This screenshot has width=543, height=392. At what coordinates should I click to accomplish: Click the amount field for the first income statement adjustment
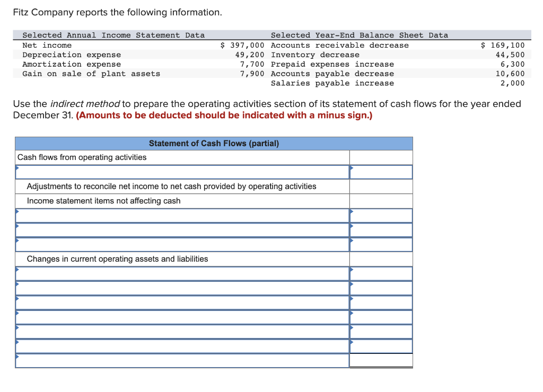381,215
